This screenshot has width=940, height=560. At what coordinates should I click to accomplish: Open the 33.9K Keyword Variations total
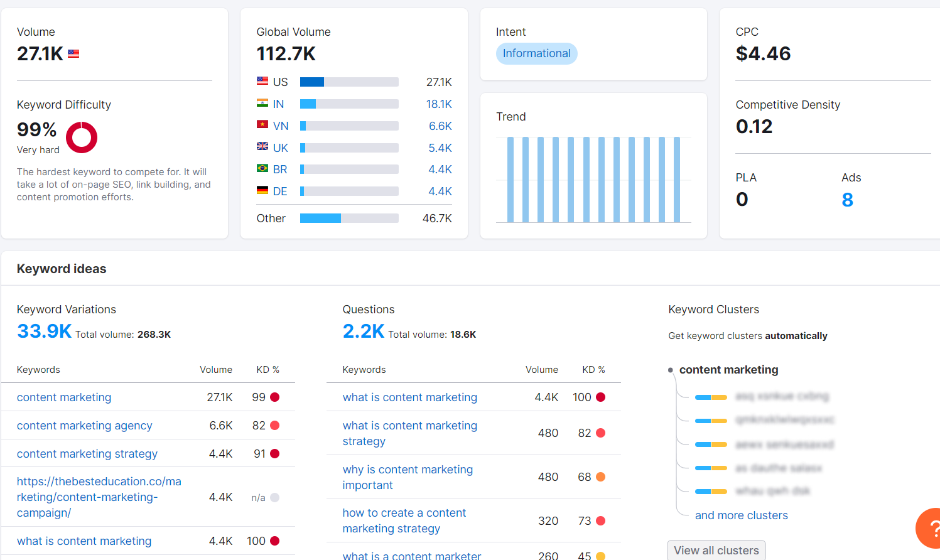click(x=44, y=331)
